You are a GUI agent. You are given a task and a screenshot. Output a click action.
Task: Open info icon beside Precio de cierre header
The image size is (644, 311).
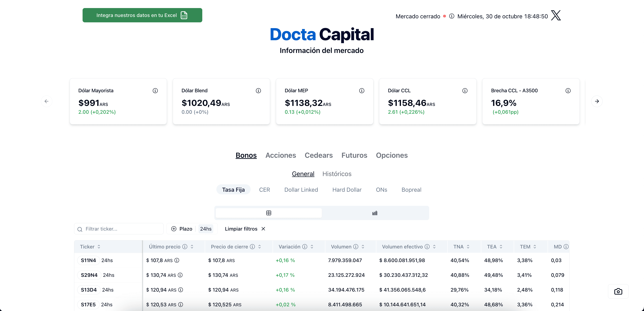[x=252, y=247]
